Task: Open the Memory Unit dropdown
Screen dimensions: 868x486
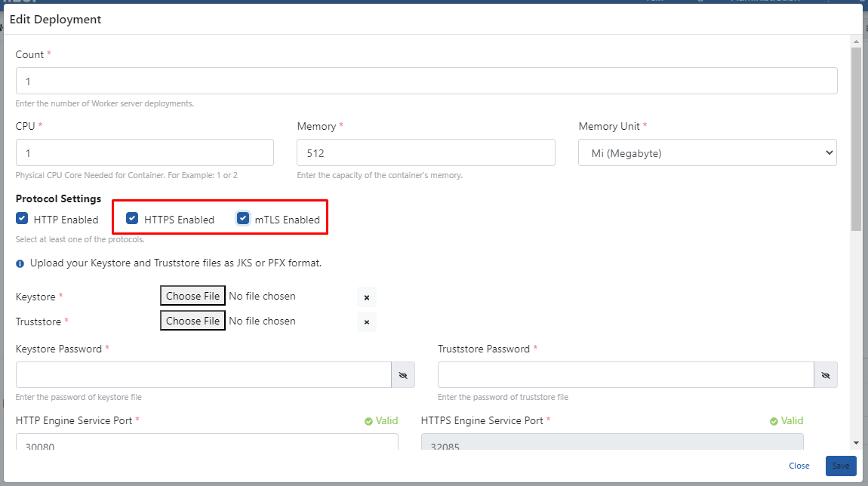Action: (x=707, y=153)
